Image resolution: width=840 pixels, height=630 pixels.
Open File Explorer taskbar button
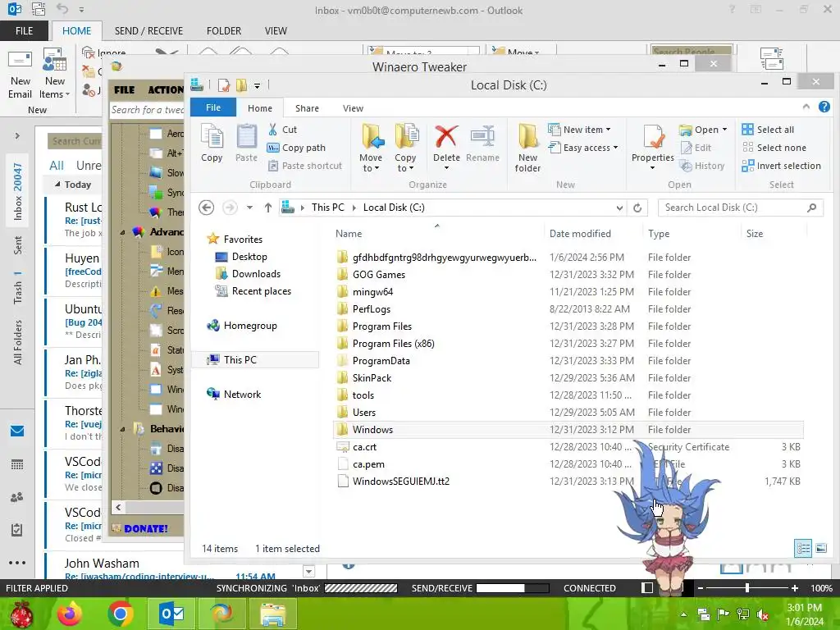pyautogui.click(x=273, y=614)
